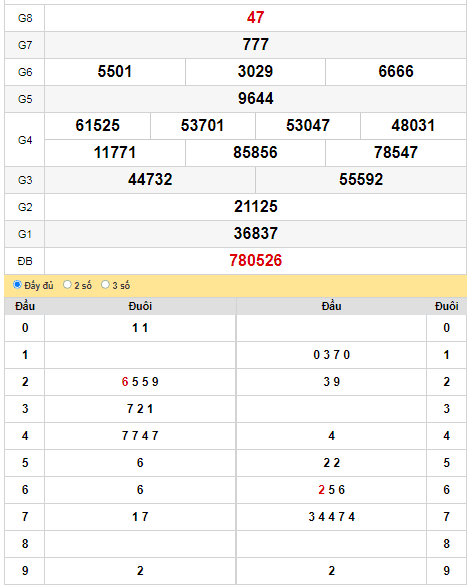
Task: Click the G3 number 44732
Action: 150,180
